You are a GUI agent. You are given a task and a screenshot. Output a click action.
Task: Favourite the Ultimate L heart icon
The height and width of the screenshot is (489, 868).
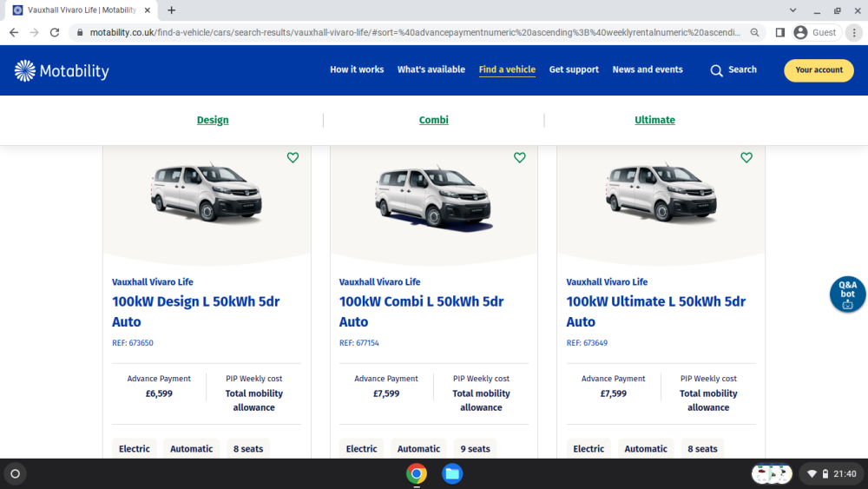coord(746,157)
